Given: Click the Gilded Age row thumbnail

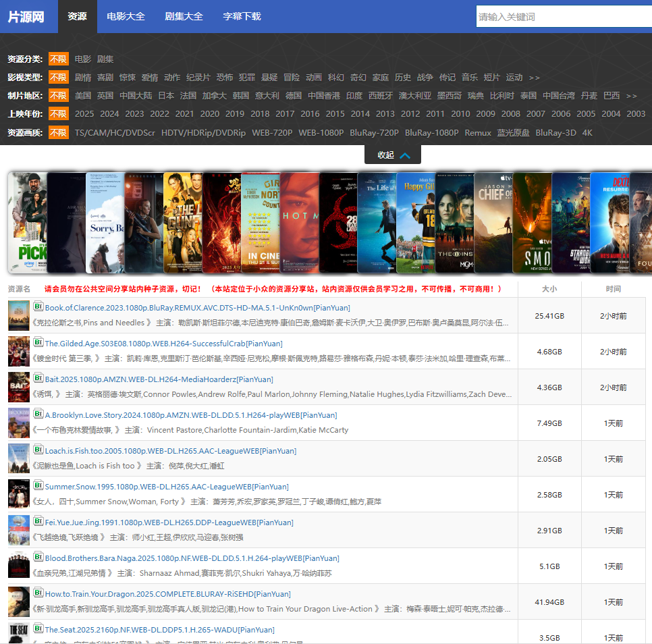Looking at the screenshot, I should point(19,351).
